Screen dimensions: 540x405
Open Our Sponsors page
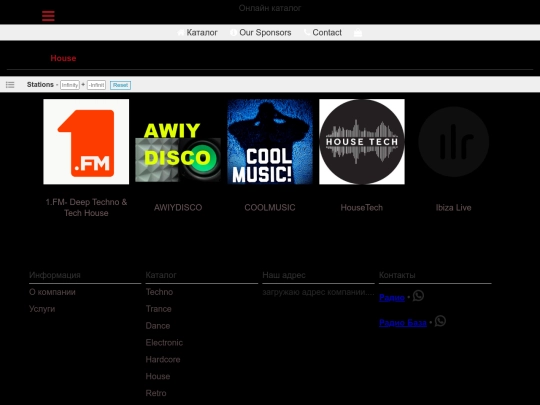coord(265,32)
